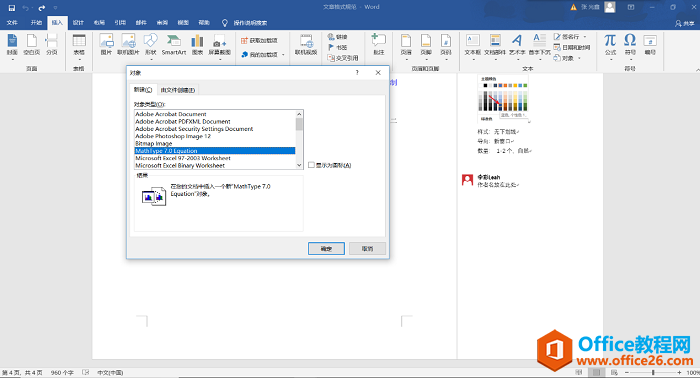Switch to the Layout (布局) ribbon tab
700x378 pixels.
(x=99, y=23)
